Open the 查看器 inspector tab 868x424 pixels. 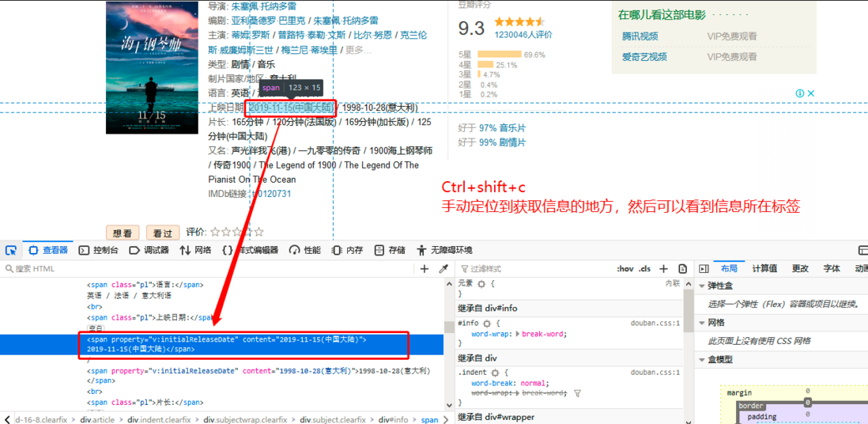tap(47, 251)
